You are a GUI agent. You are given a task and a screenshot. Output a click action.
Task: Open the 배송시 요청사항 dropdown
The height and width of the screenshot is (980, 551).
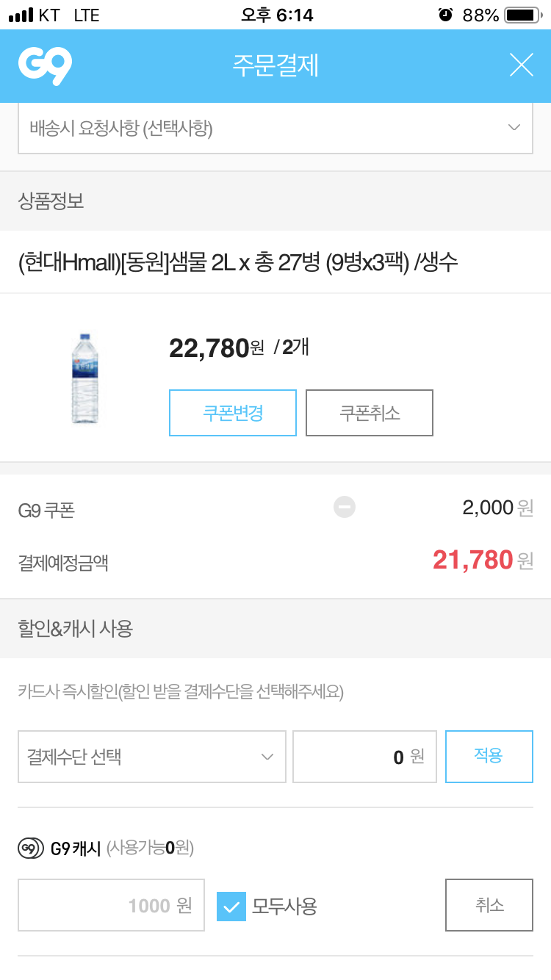click(275, 129)
